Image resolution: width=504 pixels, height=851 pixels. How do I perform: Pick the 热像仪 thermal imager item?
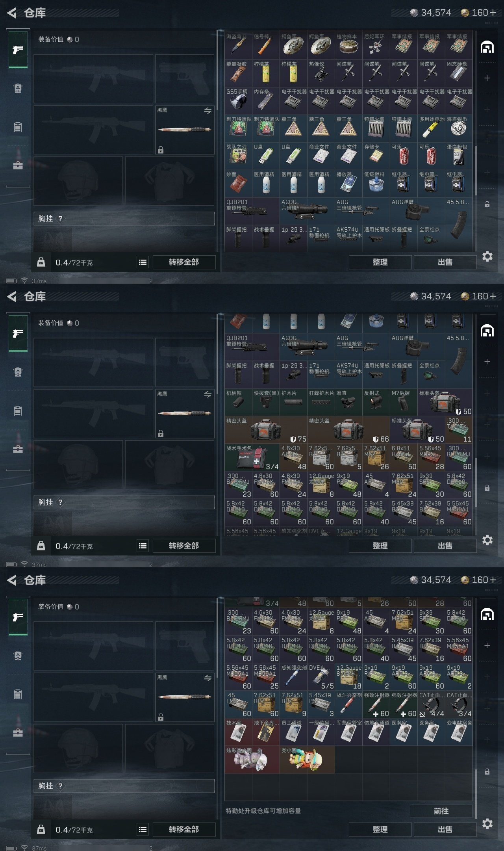321,73
